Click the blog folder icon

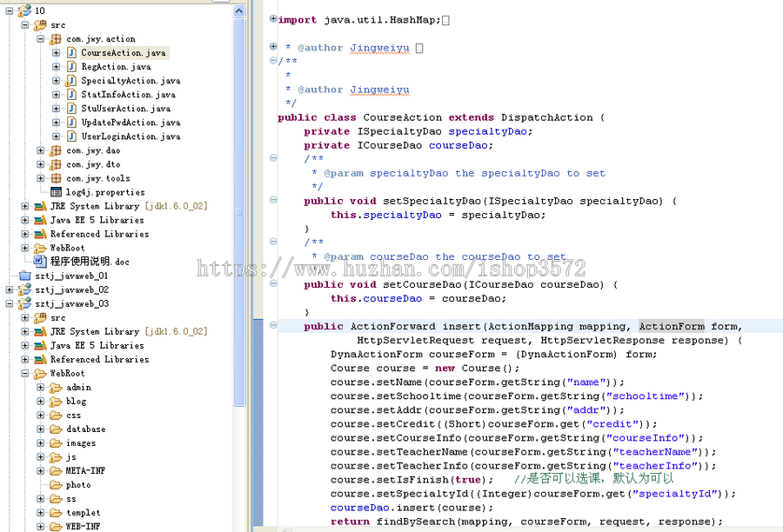coord(56,402)
